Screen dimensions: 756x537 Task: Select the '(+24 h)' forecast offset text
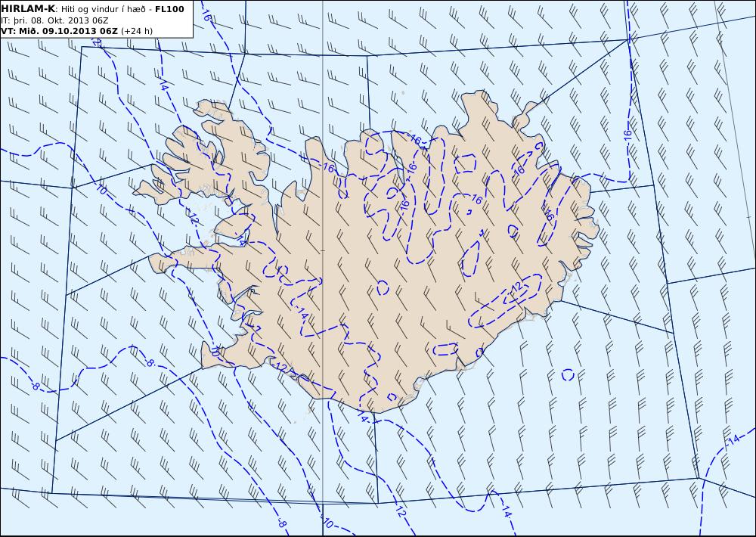[136, 31]
